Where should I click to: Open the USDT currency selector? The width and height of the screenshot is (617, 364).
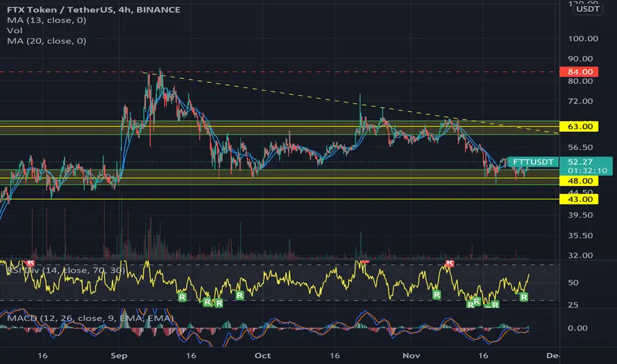pyautogui.click(x=588, y=9)
